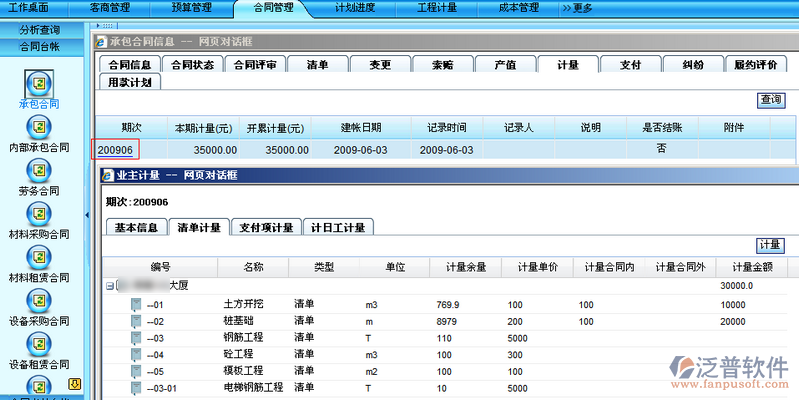Open the 承包合同 sidebar icon
The width and height of the screenshot is (799, 400).
(x=39, y=82)
